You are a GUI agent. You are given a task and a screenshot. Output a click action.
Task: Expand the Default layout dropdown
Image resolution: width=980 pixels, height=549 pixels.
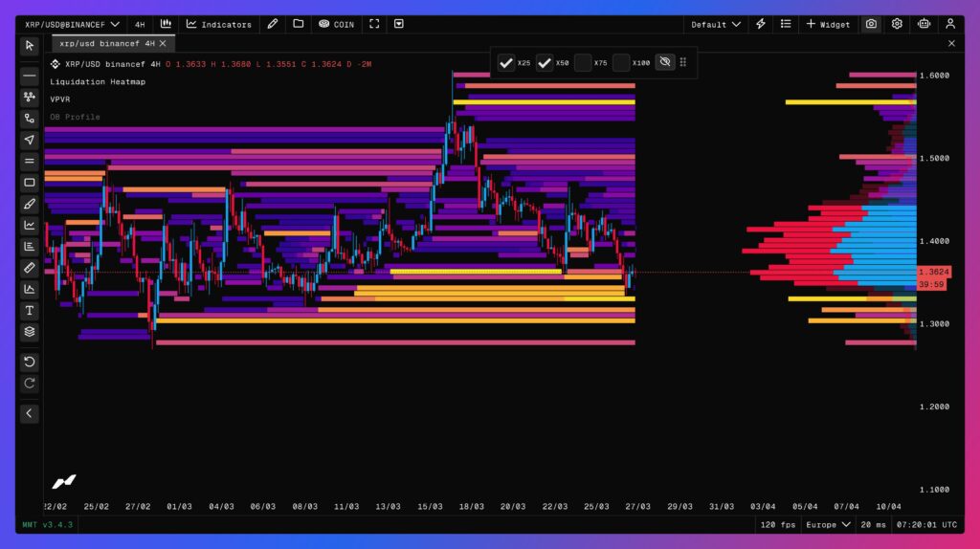click(x=716, y=24)
